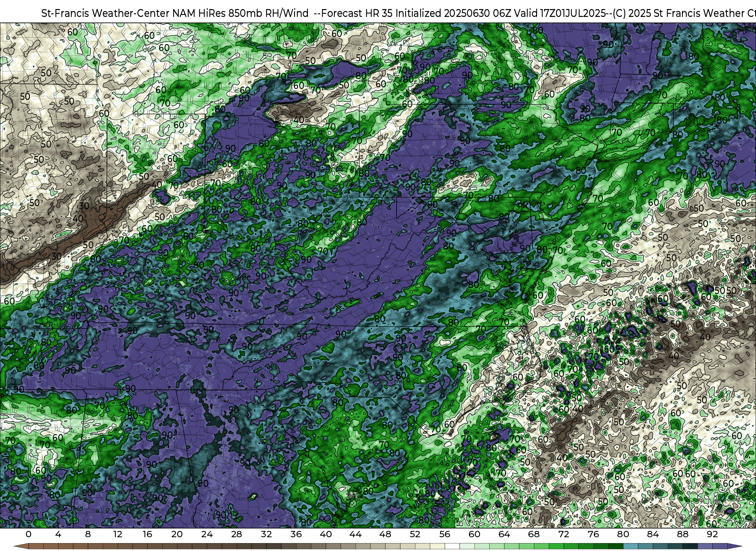Click the colorbar label '16'
Image resolution: width=756 pixels, height=551 pixels.
[147, 534]
